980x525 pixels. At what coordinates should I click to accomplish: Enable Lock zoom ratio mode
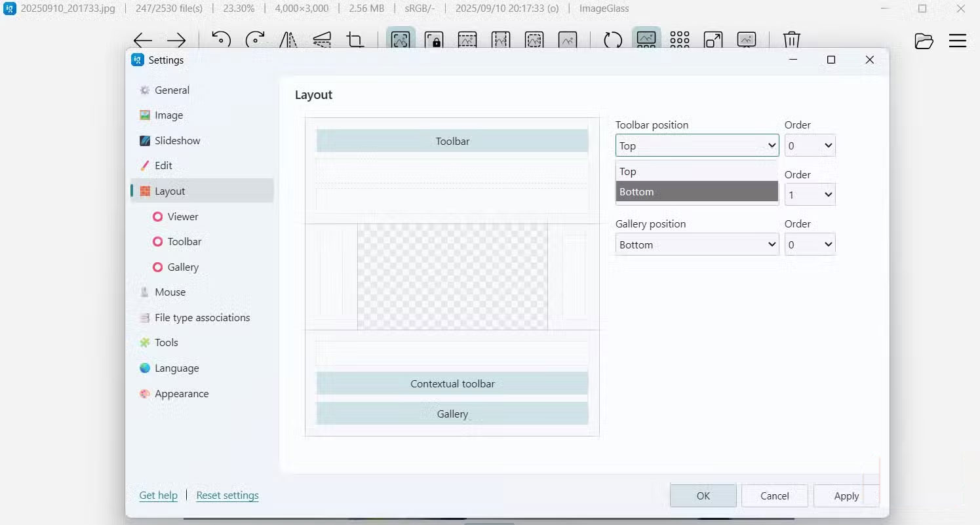435,40
